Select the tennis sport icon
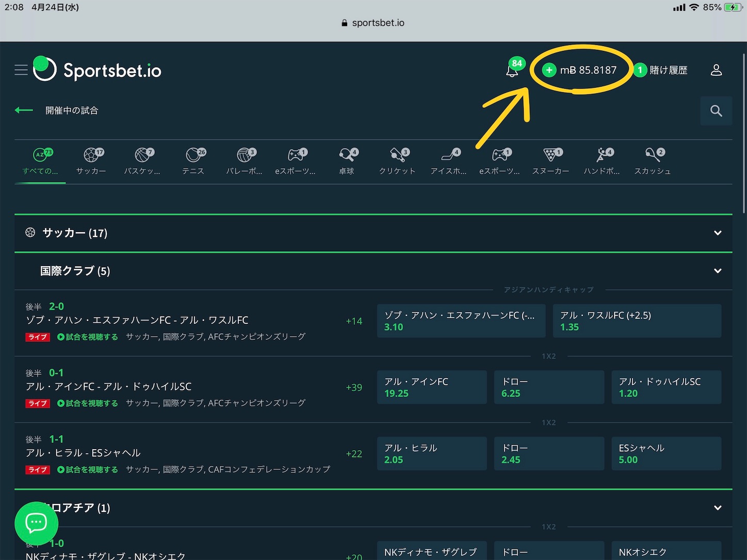Viewport: 747px width, 560px height. pyautogui.click(x=193, y=154)
